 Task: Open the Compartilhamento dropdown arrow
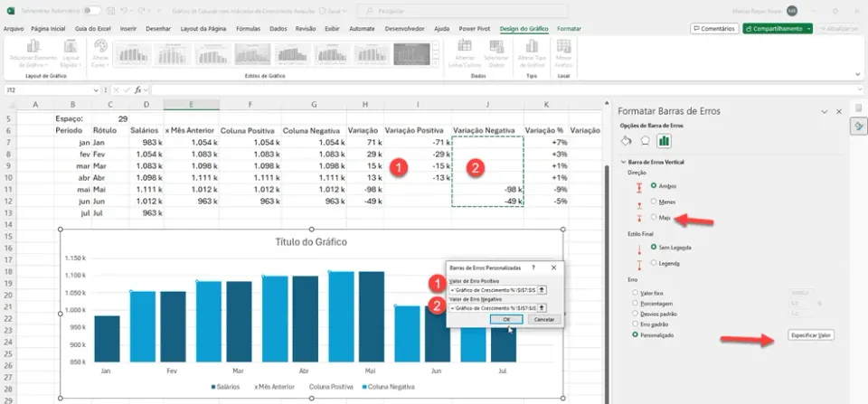pyautogui.click(x=809, y=29)
